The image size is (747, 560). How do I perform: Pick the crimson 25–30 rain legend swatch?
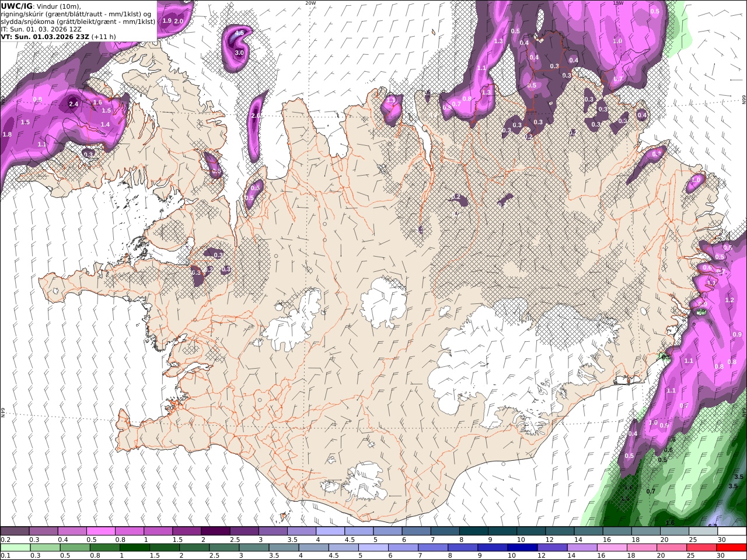pyautogui.click(x=701, y=547)
